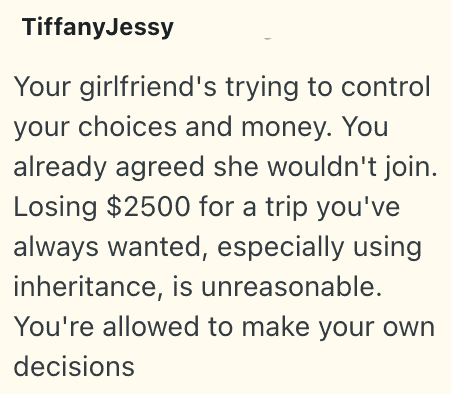Click the line "always wanted, especially using"
This screenshot has height=394, width=451.
(x=218, y=247)
